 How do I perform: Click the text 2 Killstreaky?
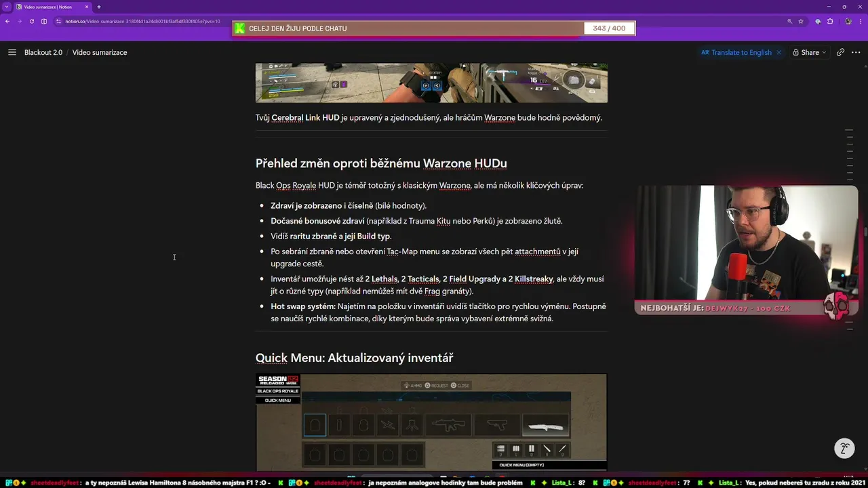(x=530, y=279)
